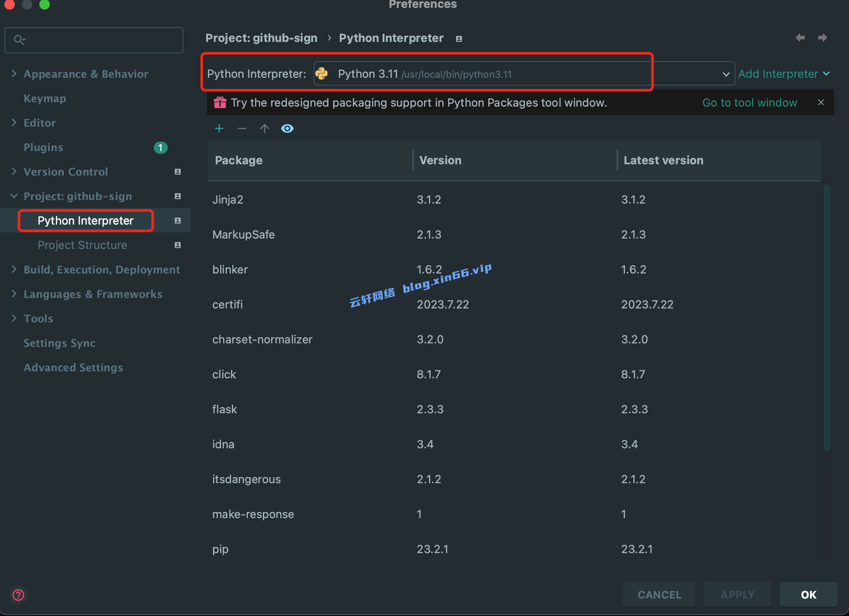Image resolution: width=849 pixels, height=616 pixels.
Task: Select the make-response package row
Action: tap(514, 514)
